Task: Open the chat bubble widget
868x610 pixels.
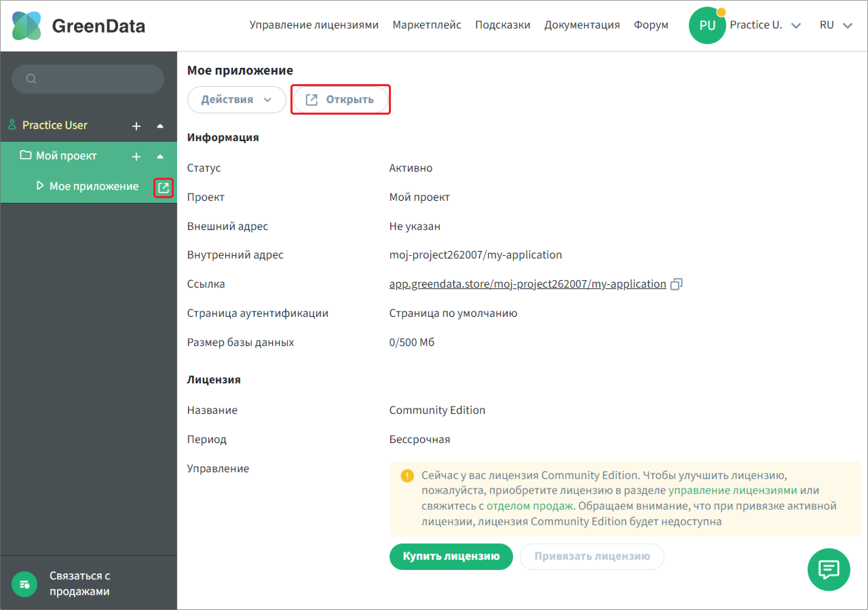Action: point(829,569)
